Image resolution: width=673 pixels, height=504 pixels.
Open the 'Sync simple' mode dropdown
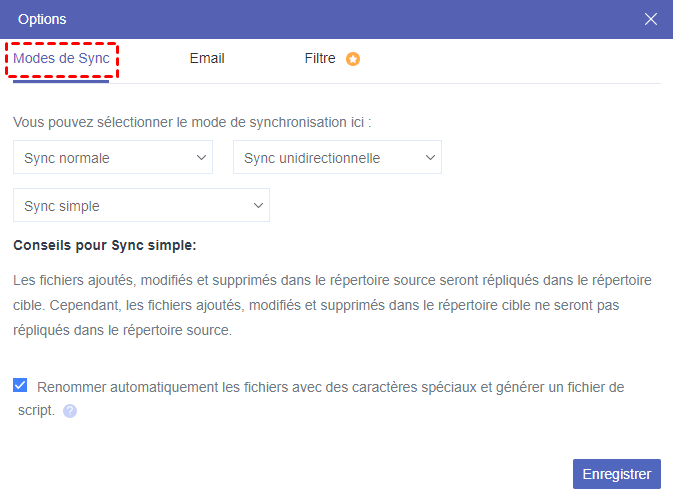point(141,205)
